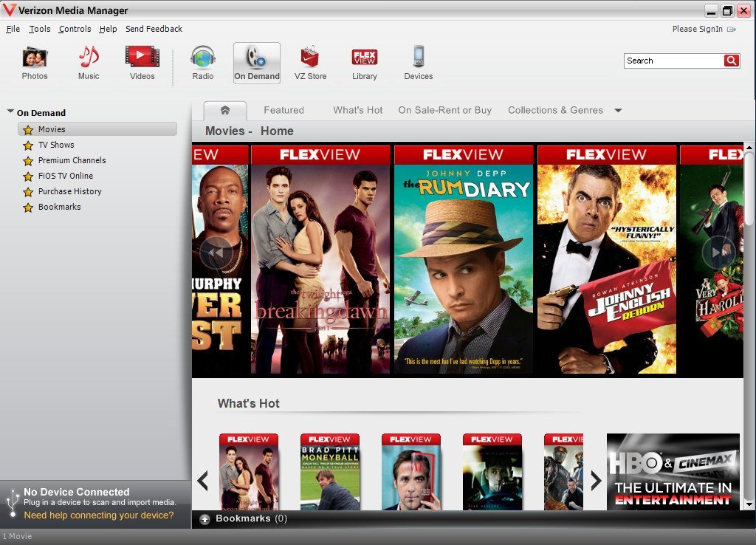Collapse the On Demand sidebar section
Screen dimensions: 756x545
(9, 112)
